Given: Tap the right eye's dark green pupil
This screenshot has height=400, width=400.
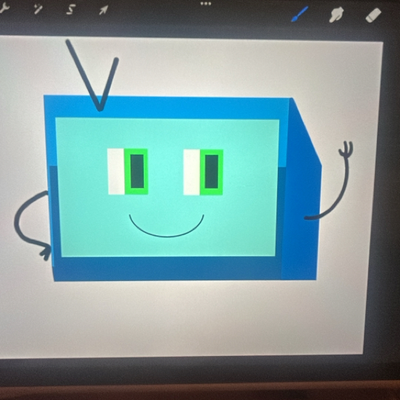Looking at the screenshot, I should coord(212,171).
